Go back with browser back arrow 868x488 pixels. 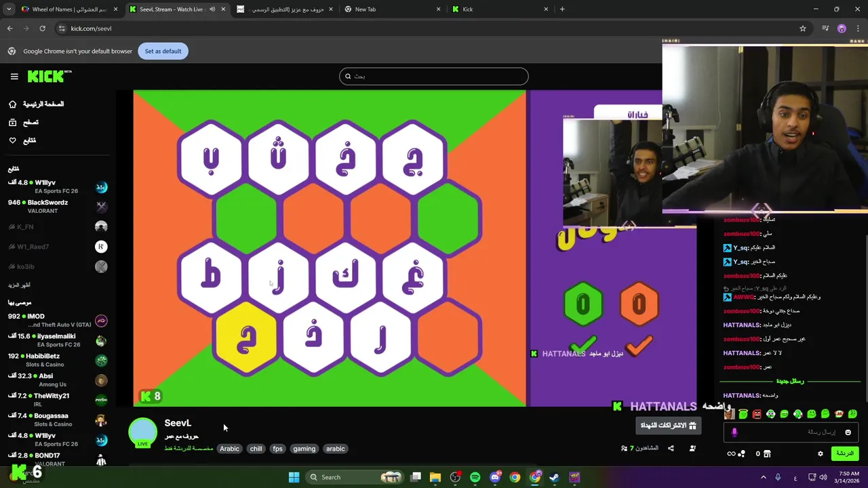[x=9, y=28]
